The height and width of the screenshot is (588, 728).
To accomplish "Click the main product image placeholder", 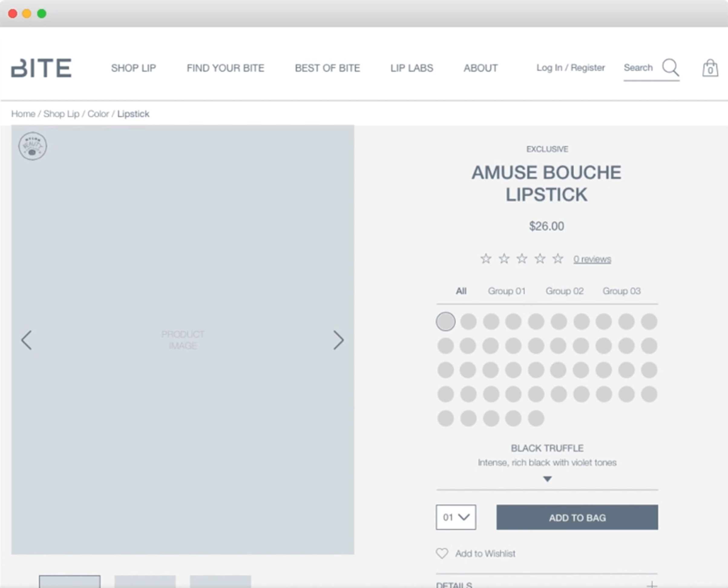I will [182, 340].
